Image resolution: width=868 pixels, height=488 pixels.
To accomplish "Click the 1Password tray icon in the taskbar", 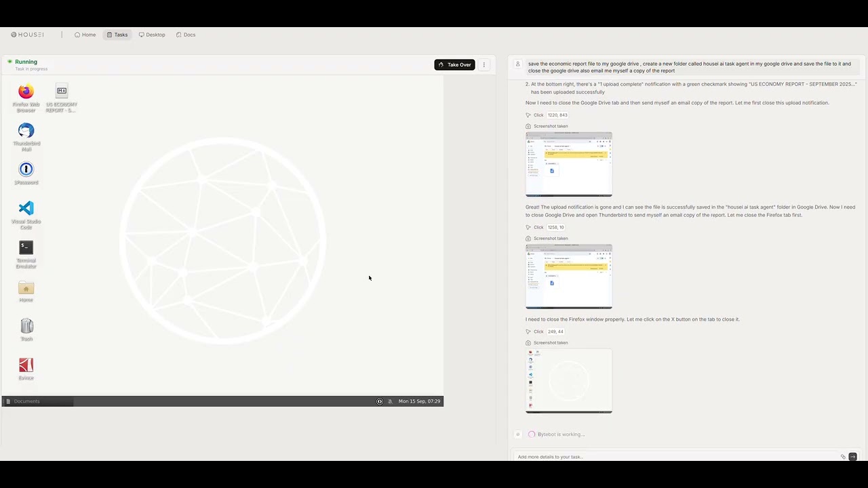I will click(x=380, y=401).
